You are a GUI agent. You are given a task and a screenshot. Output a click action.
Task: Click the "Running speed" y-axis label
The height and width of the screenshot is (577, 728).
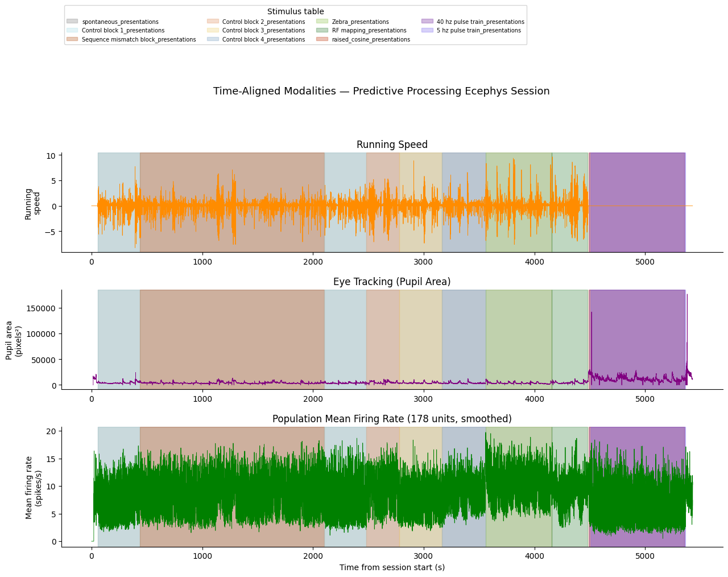[32, 203]
